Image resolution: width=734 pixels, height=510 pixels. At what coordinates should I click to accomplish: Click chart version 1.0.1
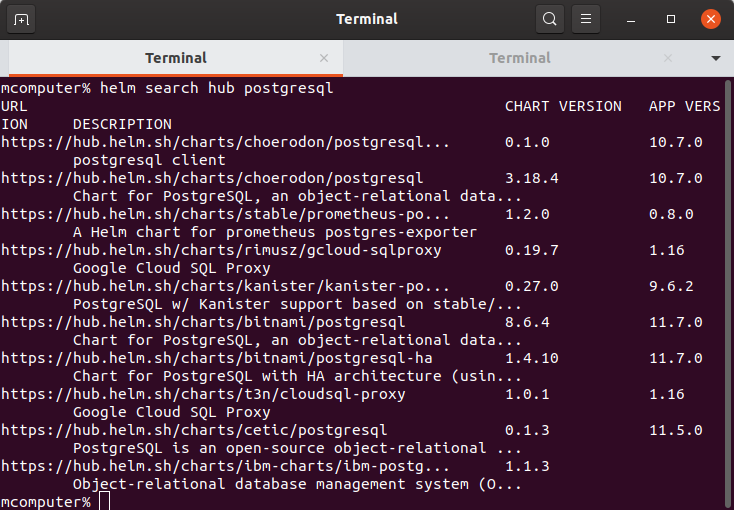527,394
